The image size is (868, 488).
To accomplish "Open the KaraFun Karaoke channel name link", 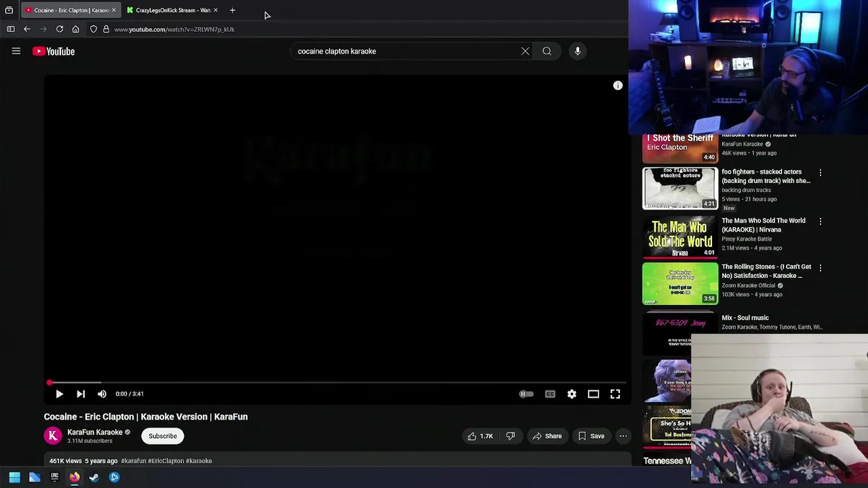I will coord(95,432).
